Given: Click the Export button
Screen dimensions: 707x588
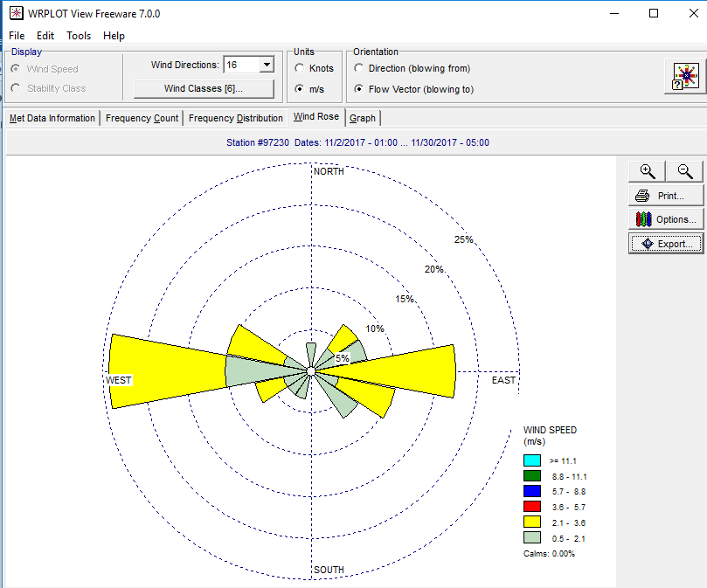Looking at the screenshot, I should [666, 243].
